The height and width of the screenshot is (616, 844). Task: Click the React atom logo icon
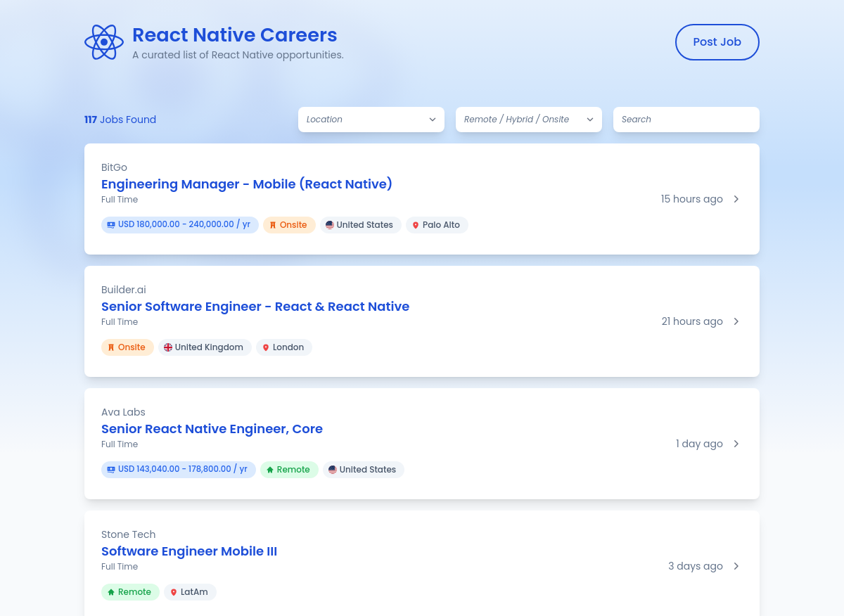(104, 42)
